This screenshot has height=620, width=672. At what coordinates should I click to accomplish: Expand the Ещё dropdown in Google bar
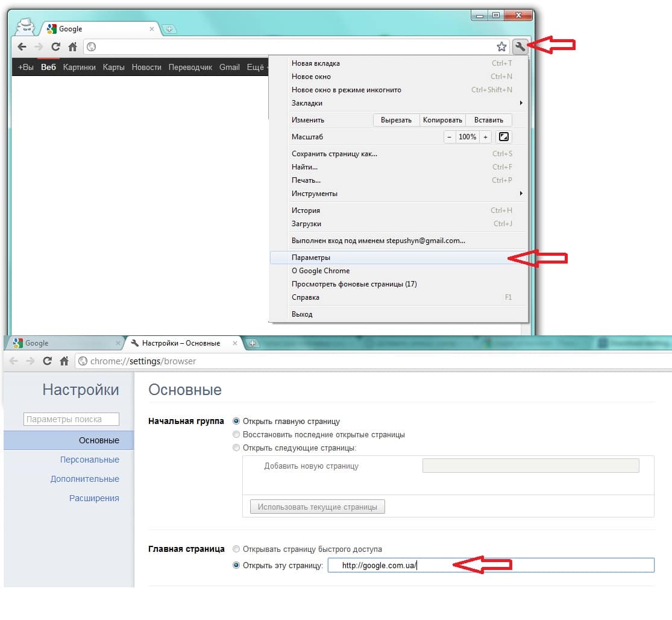pos(257,68)
